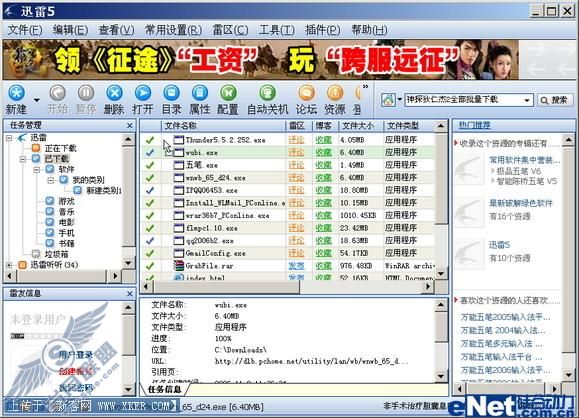The height and width of the screenshot is (418, 579).
Task: Close the 任务管理 panel
Action: [x=130, y=126]
